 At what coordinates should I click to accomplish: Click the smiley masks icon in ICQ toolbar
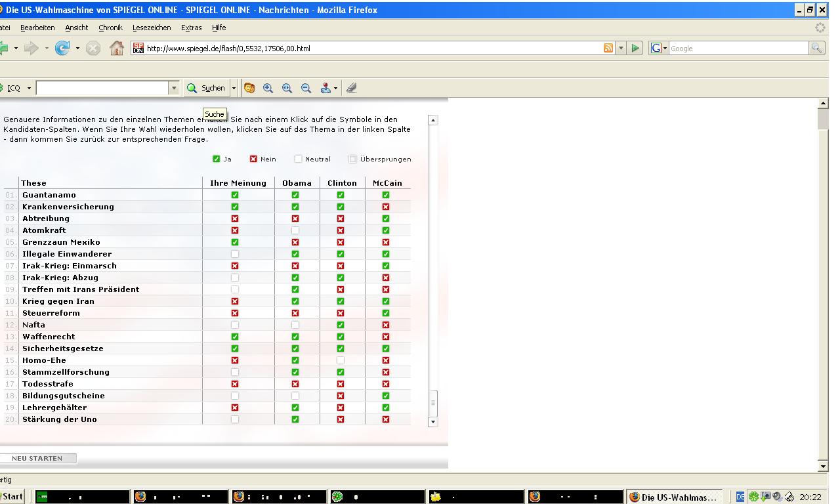[x=249, y=88]
